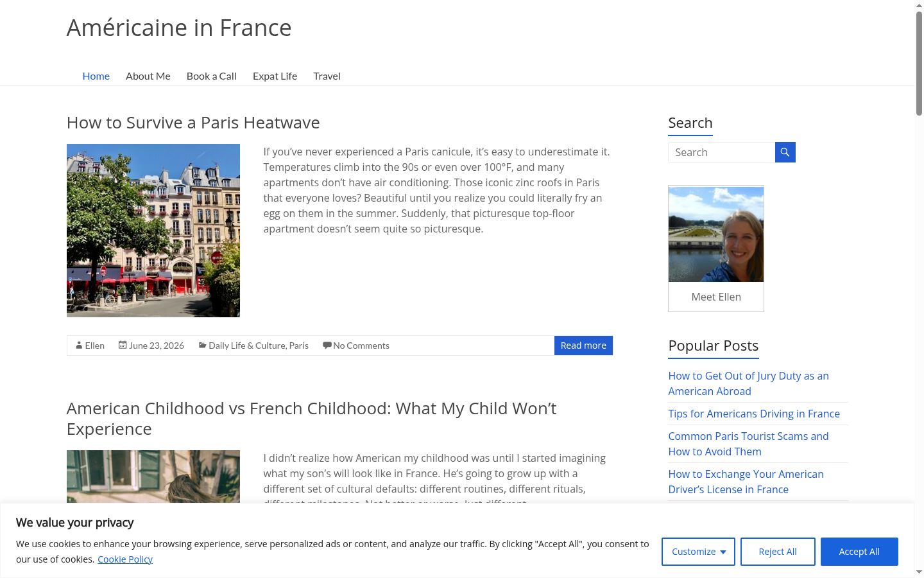
Task: Click the scrollbar down arrow
Action: point(919,572)
